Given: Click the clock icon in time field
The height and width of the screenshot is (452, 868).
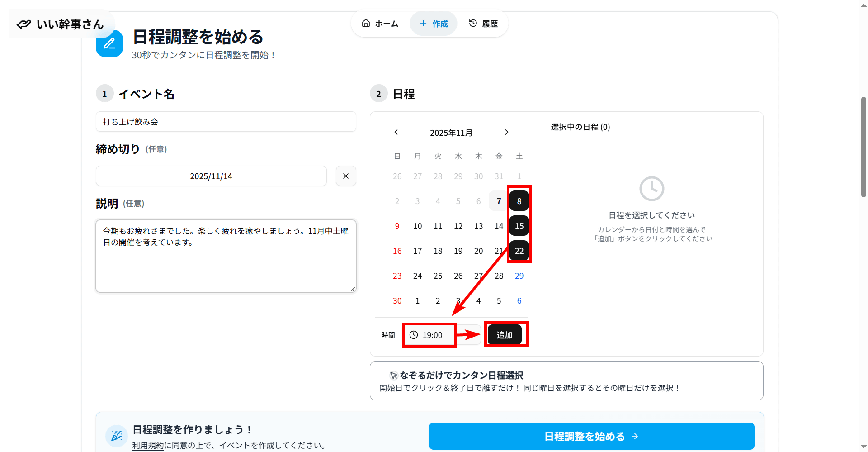Looking at the screenshot, I should [x=414, y=335].
